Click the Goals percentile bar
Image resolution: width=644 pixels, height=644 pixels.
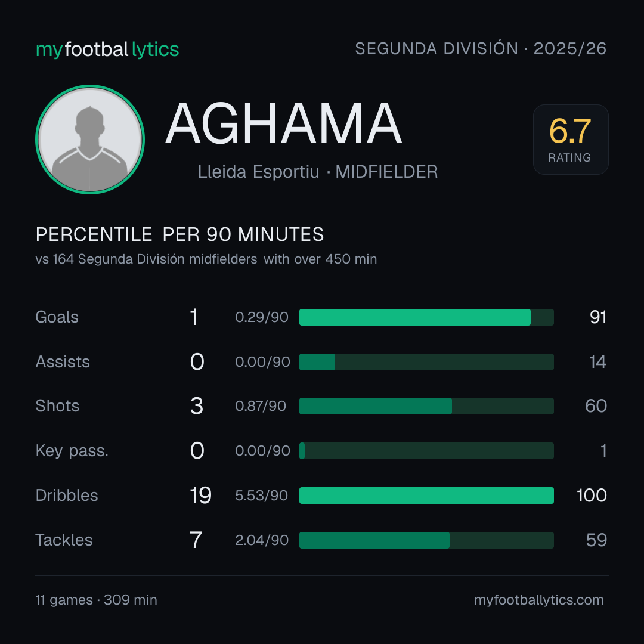point(426,317)
